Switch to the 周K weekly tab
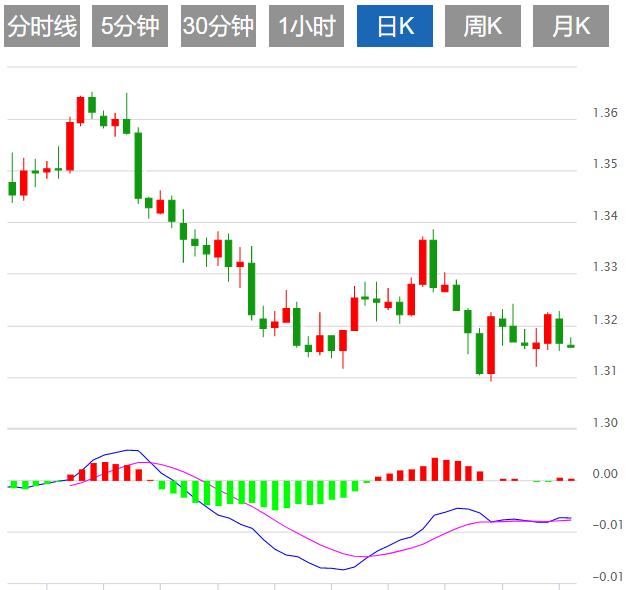637x590 pixels. coord(483,27)
